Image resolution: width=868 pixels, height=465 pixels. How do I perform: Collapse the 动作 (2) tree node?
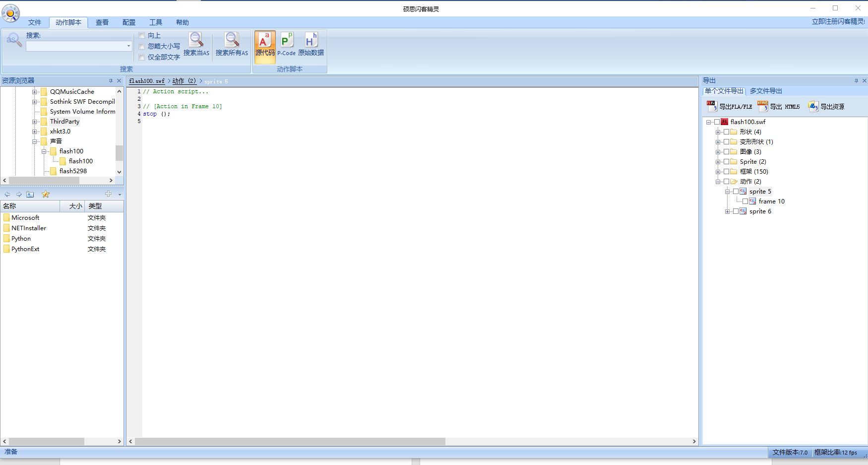pos(718,182)
